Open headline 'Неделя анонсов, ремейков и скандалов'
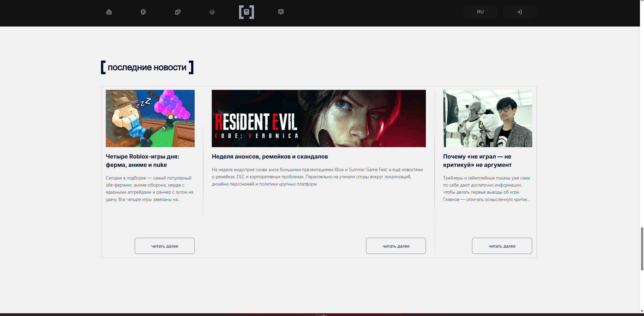This screenshot has width=644, height=316. (270, 156)
